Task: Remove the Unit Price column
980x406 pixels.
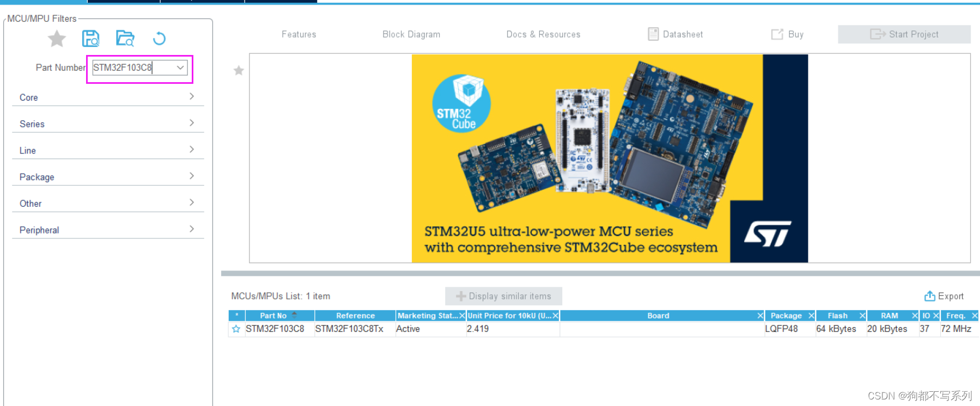Action: point(556,316)
